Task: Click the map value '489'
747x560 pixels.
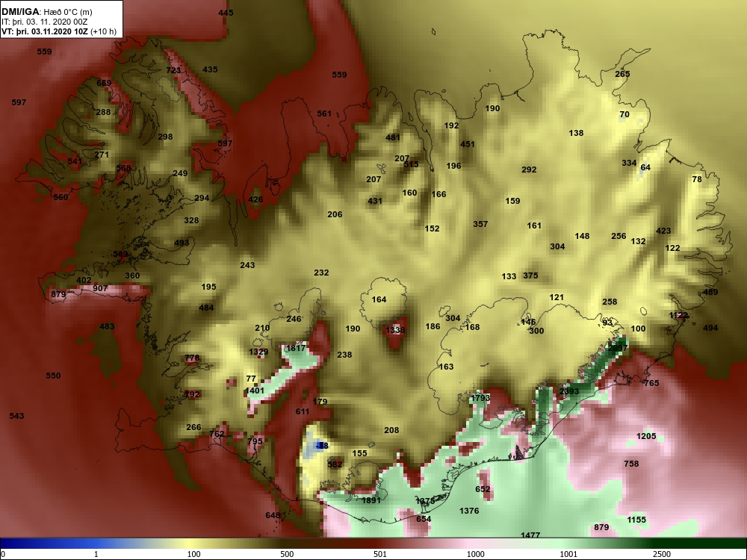Action: pyautogui.click(x=710, y=293)
